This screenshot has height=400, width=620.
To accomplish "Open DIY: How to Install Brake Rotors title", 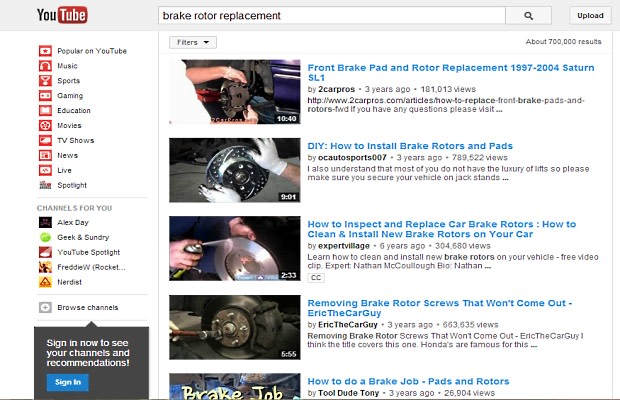I will point(410,146).
